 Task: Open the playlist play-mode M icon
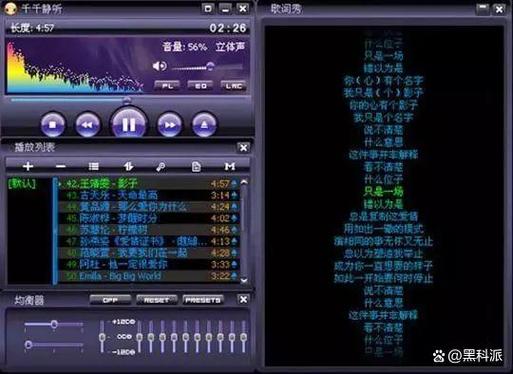coord(230,166)
